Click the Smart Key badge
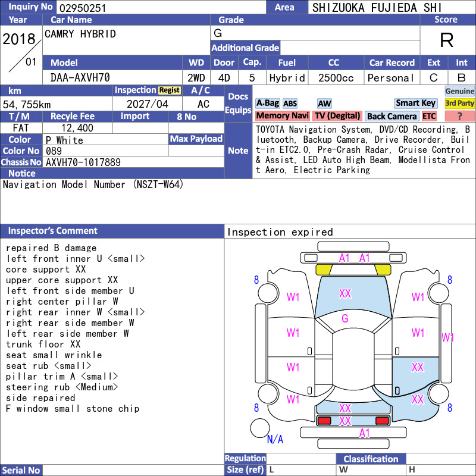476x476 pixels. click(415, 103)
